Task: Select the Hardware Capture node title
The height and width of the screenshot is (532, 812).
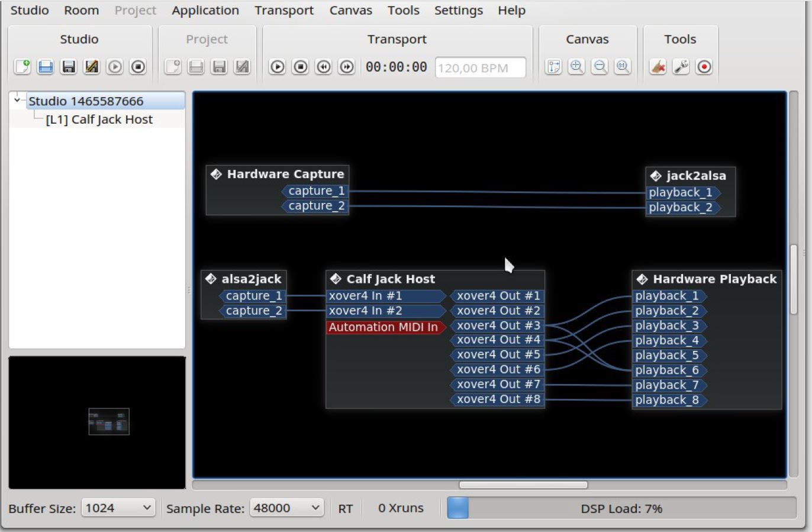Action: [x=285, y=174]
